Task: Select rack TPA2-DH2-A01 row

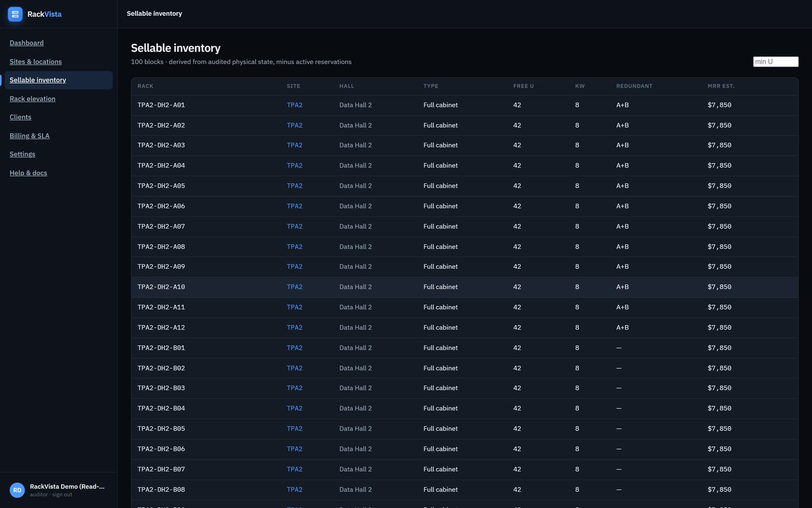Action: pyautogui.click(x=464, y=105)
